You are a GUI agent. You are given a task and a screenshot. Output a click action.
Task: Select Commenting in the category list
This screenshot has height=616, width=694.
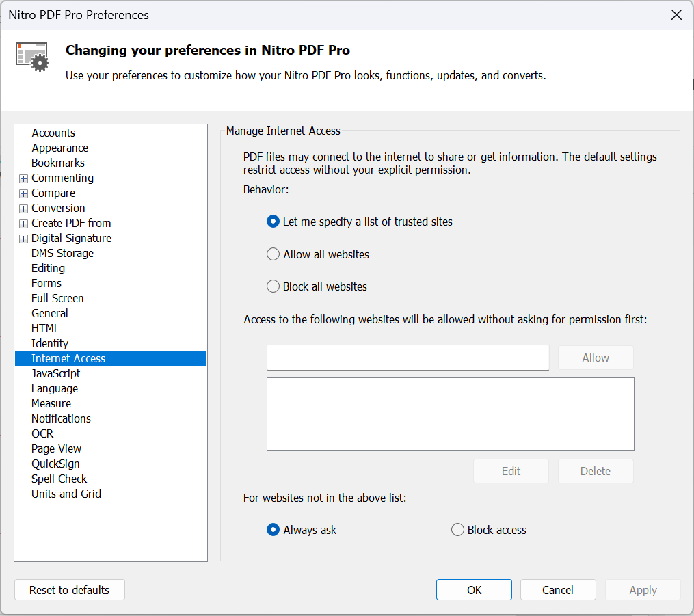62,178
